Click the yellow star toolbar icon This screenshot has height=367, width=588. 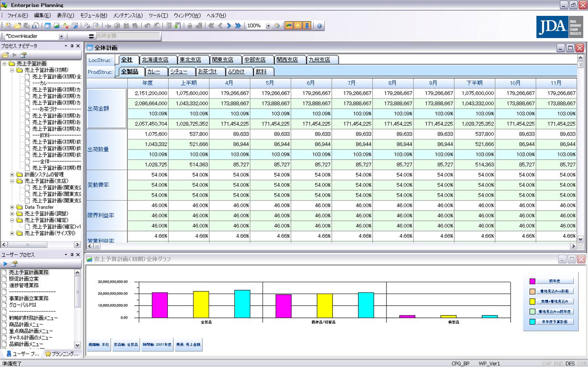[298, 26]
